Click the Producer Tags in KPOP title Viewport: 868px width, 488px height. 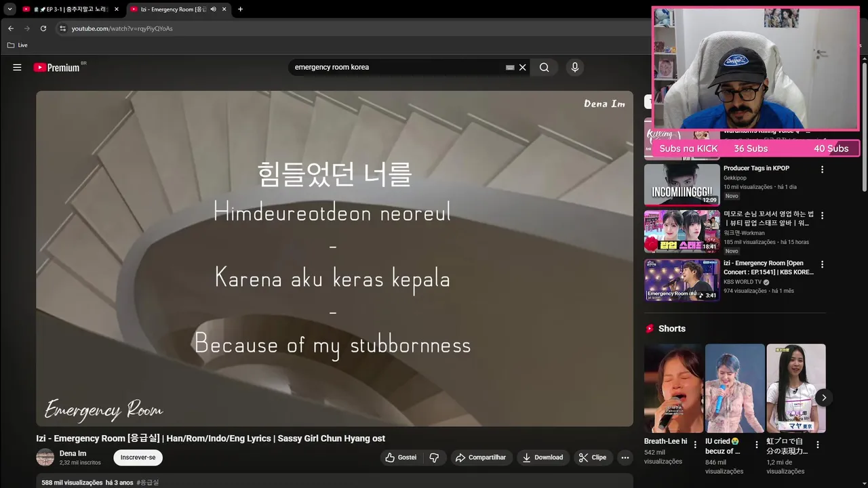(756, 168)
